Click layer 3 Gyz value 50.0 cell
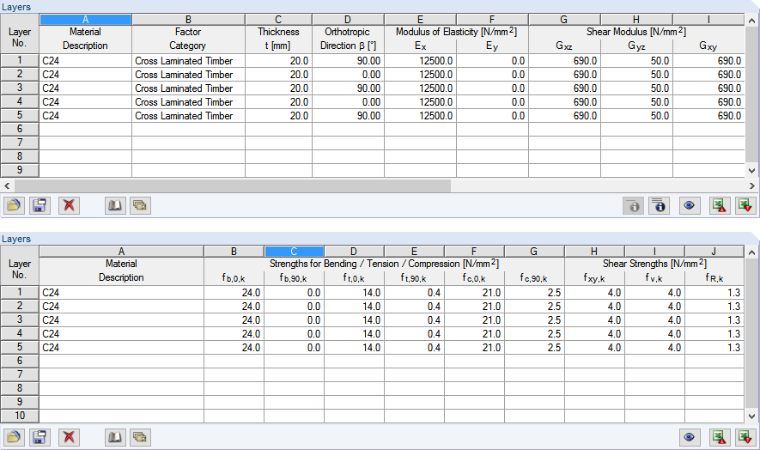This screenshot has width=760, height=450. [636, 88]
